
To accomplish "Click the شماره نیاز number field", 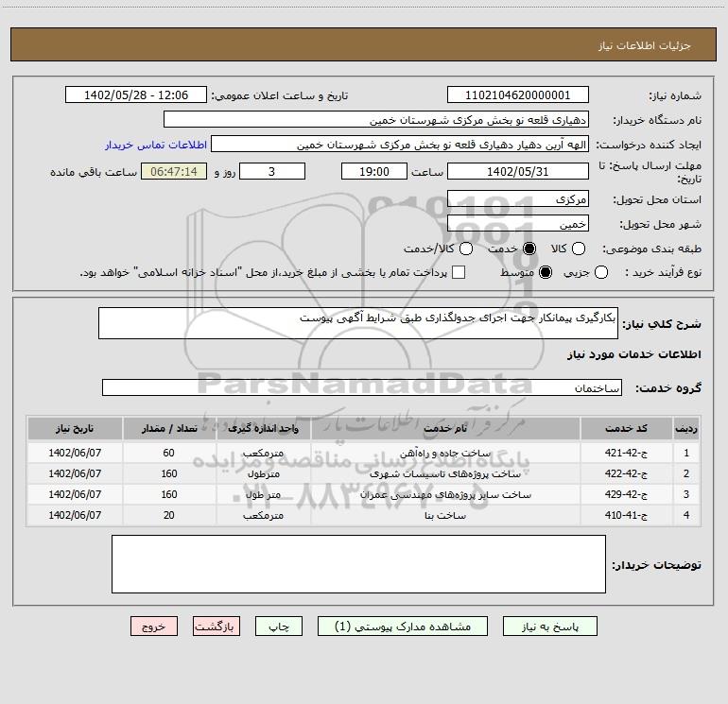I will [518, 95].
